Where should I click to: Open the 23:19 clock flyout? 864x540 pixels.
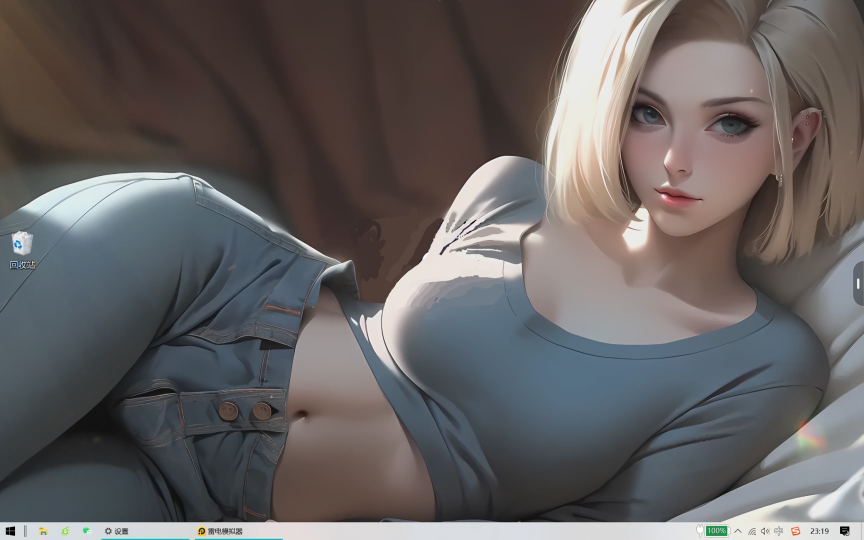tap(819, 531)
